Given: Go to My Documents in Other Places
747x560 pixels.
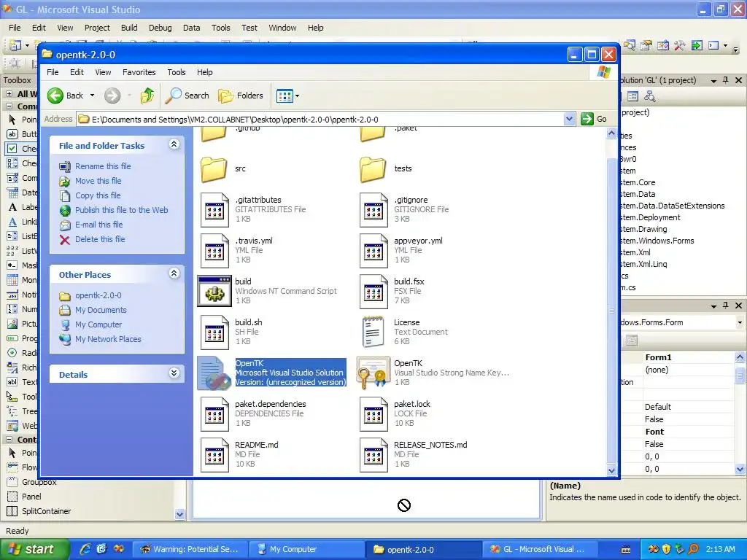Looking at the screenshot, I should tap(101, 310).
